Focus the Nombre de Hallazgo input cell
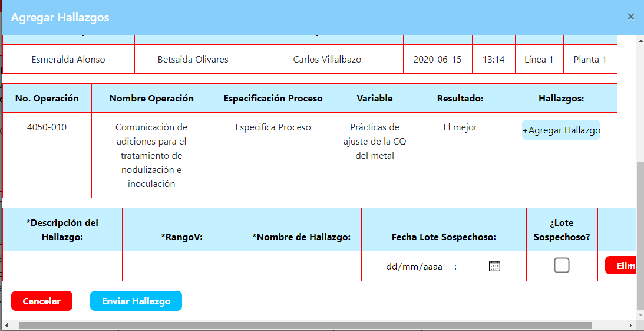The height and width of the screenshot is (331, 644). [302, 266]
